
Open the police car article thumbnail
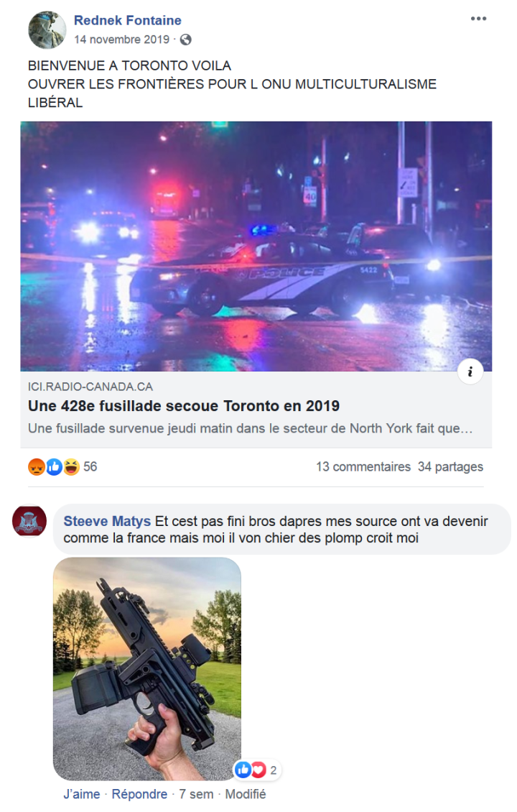point(256,246)
